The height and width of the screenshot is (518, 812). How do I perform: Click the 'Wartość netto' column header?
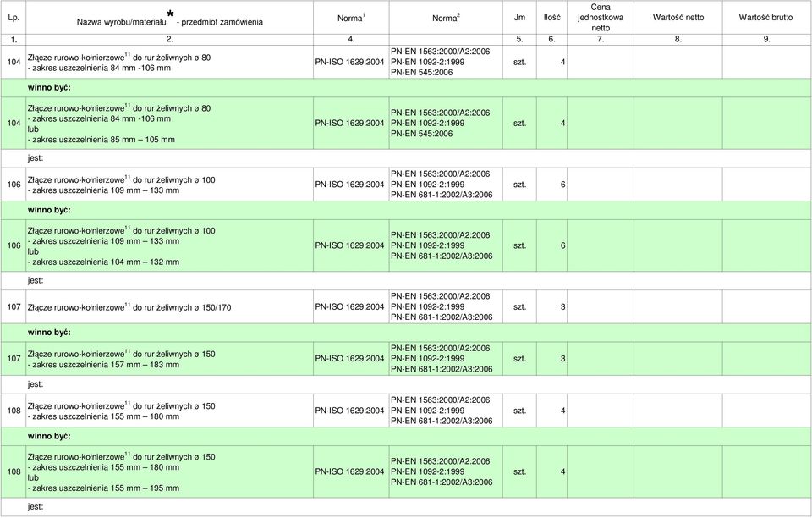click(678, 18)
